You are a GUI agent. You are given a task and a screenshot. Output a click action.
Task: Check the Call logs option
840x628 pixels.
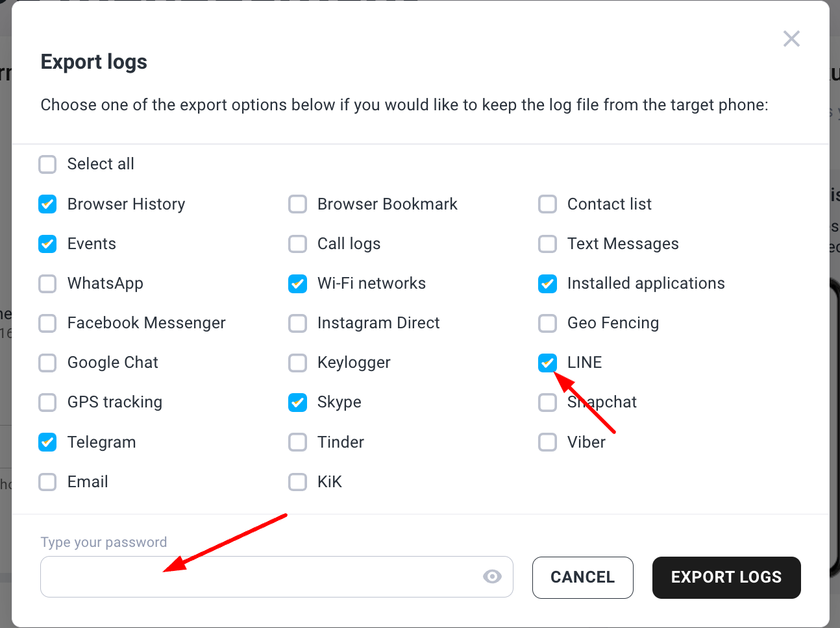coord(297,244)
